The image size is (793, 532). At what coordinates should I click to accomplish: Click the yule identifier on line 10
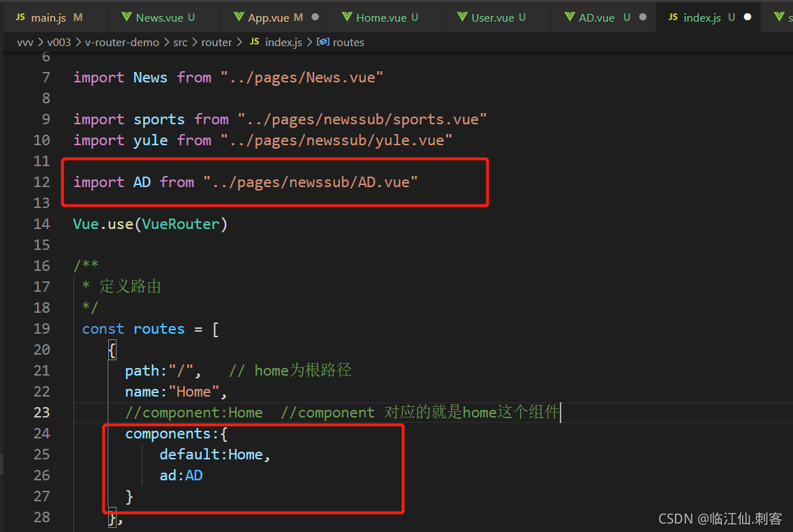(150, 140)
